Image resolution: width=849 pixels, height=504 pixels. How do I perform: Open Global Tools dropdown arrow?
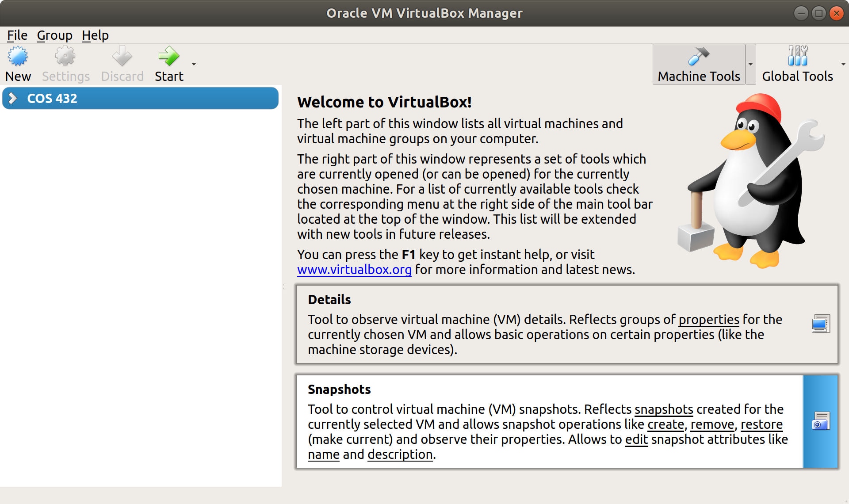[x=843, y=65]
